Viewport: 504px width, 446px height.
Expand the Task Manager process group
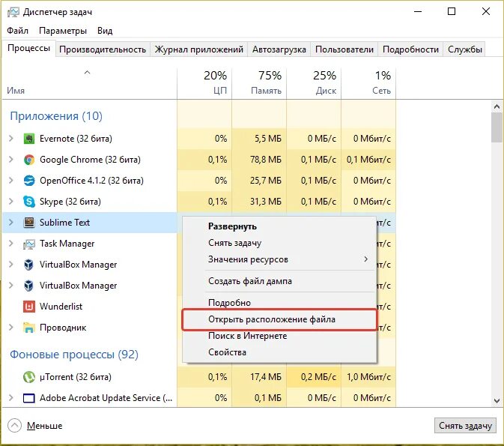click(x=11, y=244)
